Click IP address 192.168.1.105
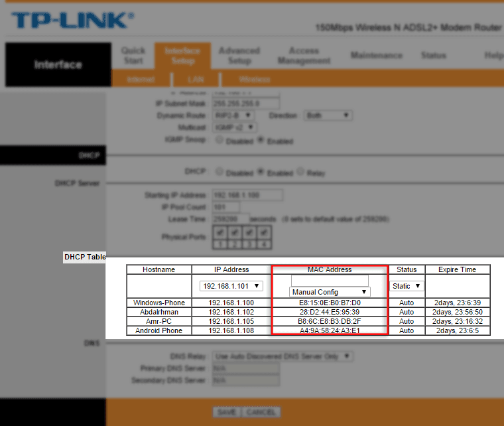 [231, 321]
